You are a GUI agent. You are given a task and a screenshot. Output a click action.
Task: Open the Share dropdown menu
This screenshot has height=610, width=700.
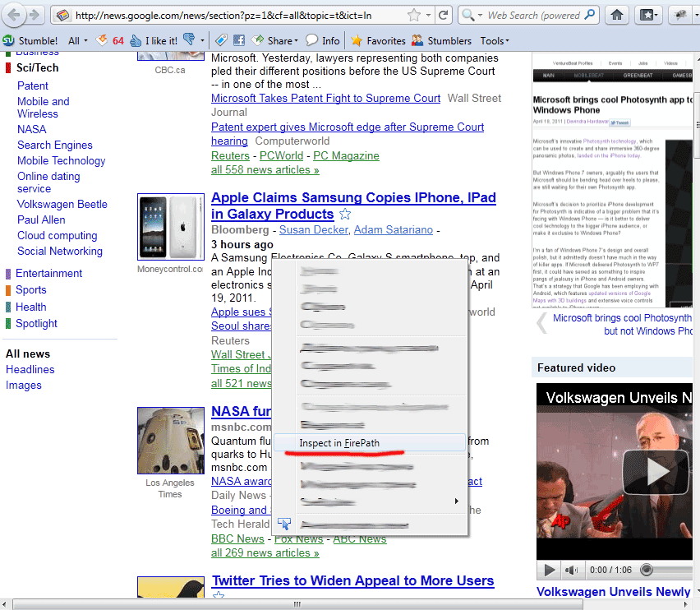click(275, 40)
